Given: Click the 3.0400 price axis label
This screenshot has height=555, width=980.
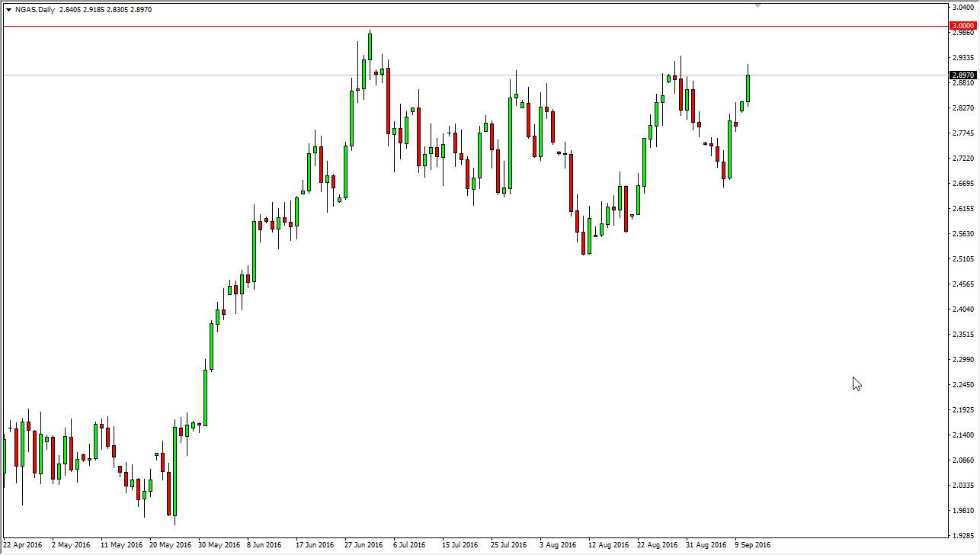Looking at the screenshot, I should point(963,8).
